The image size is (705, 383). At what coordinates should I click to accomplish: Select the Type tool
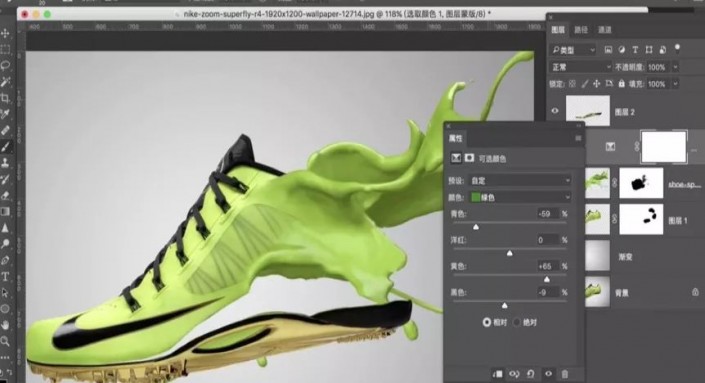[x=5, y=276]
